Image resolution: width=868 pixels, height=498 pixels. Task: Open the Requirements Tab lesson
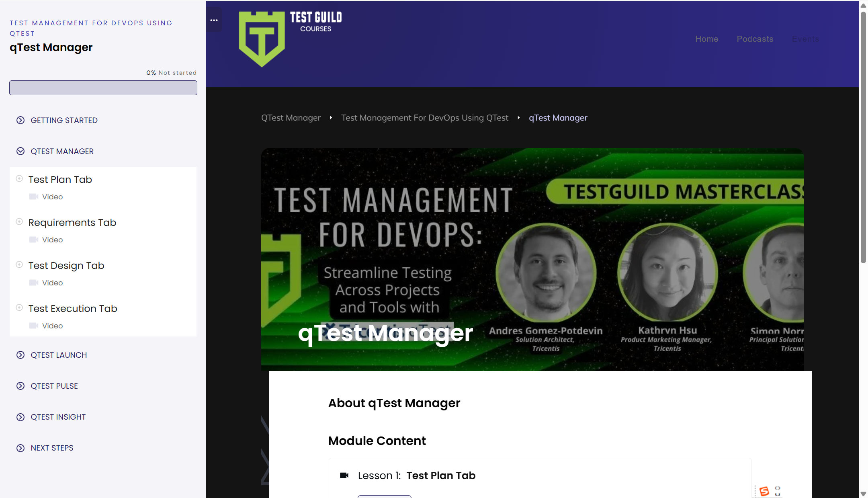click(x=72, y=222)
